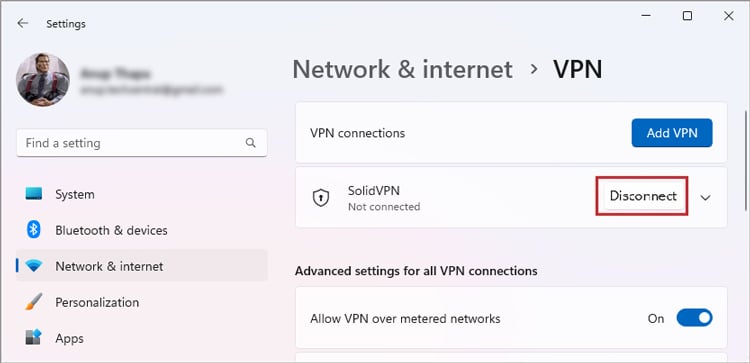The image size is (750, 363).
Task: Click the System monitor icon
Action: pyautogui.click(x=33, y=194)
